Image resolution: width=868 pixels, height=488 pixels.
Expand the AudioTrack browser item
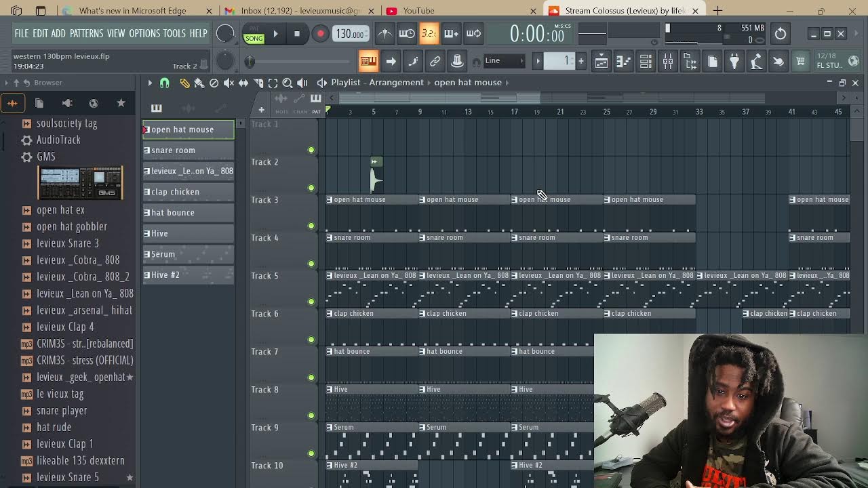click(x=58, y=140)
